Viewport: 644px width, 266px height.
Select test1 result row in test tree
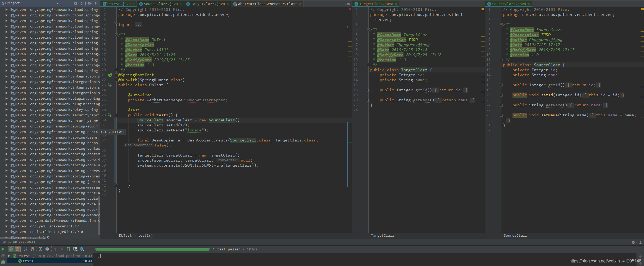[50, 261]
